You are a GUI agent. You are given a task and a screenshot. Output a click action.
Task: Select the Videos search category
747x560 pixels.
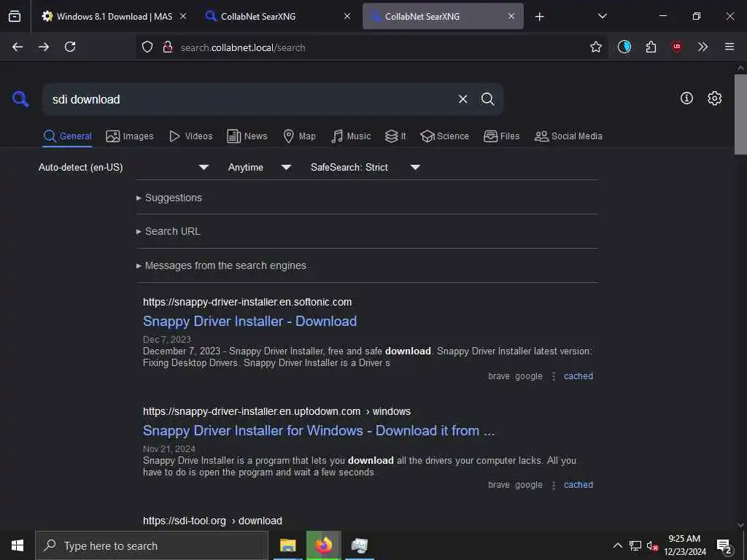pyautogui.click(x=191, y=136)
